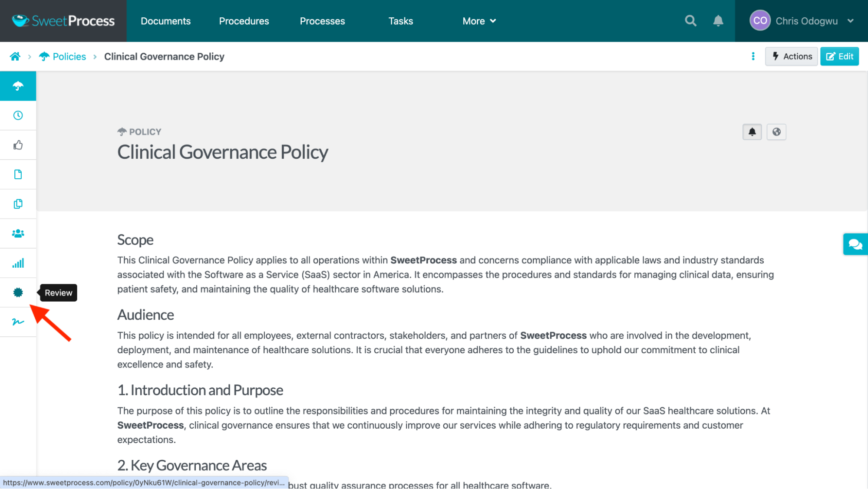Expand the More navigation dropdown
The width and height of the screenshot is (868, 489).
coord(479,21)
